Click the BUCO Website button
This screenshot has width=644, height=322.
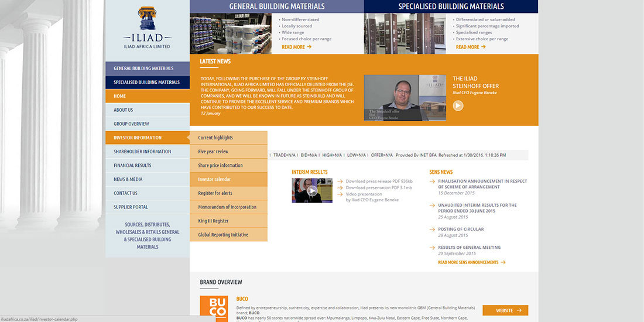pyautogui.click(x=505, y=310)
